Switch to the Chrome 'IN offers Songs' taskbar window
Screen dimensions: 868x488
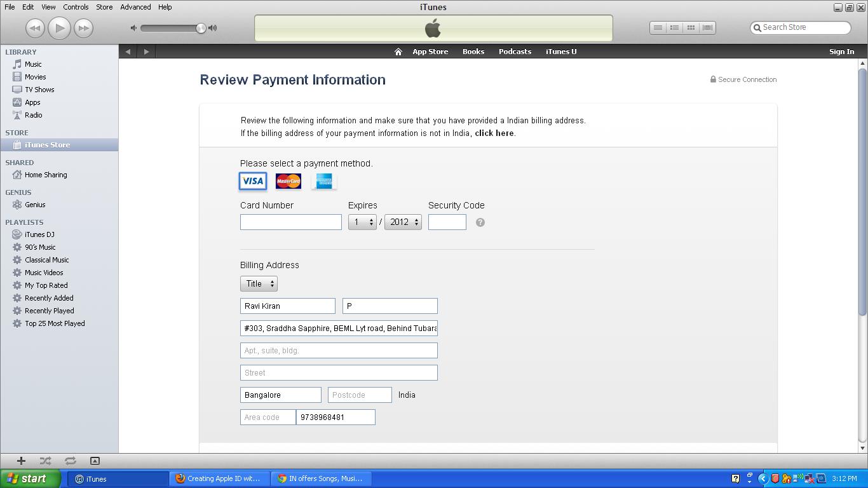[322, 479]
